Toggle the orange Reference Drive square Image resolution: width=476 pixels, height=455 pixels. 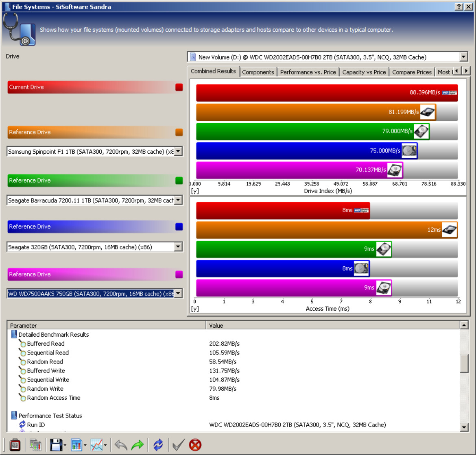tap(179, 132)
